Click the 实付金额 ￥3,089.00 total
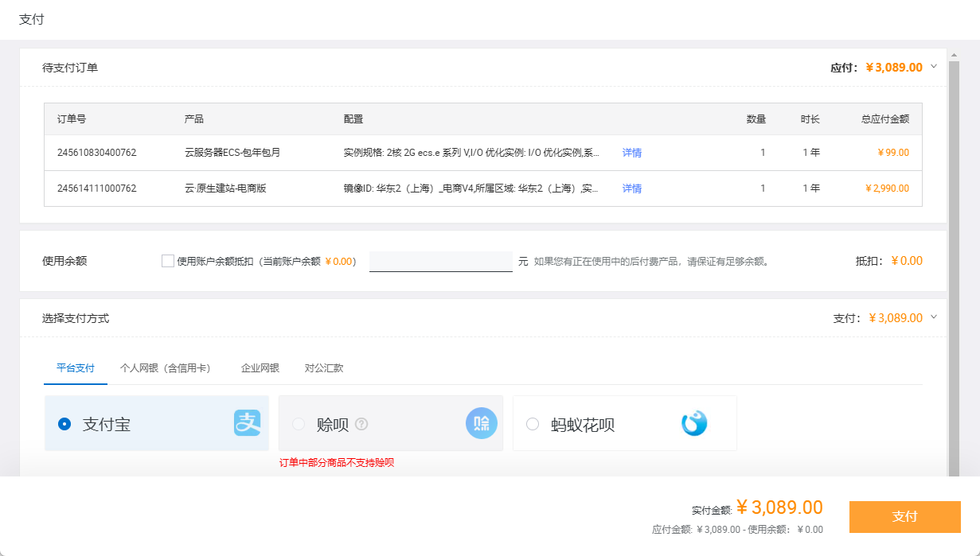This screenshot has height=556, width=980. tap(779, 507)
